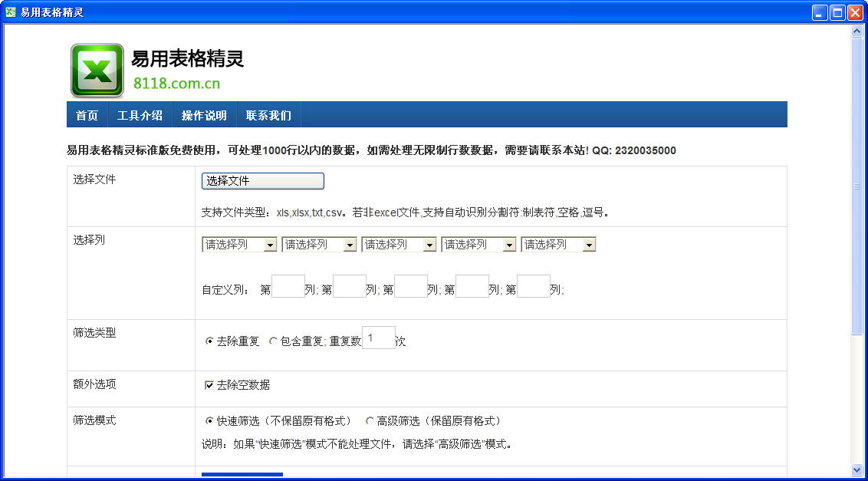868x481 pixels.
Task: Expand the first 请选择列 dropdown
Action: tap(239, 245)
